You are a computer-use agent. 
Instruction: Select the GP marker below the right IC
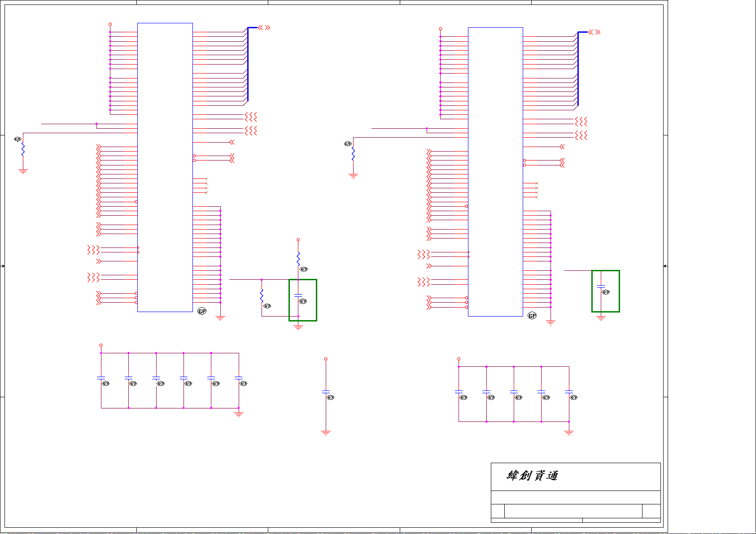click(532, 316)
